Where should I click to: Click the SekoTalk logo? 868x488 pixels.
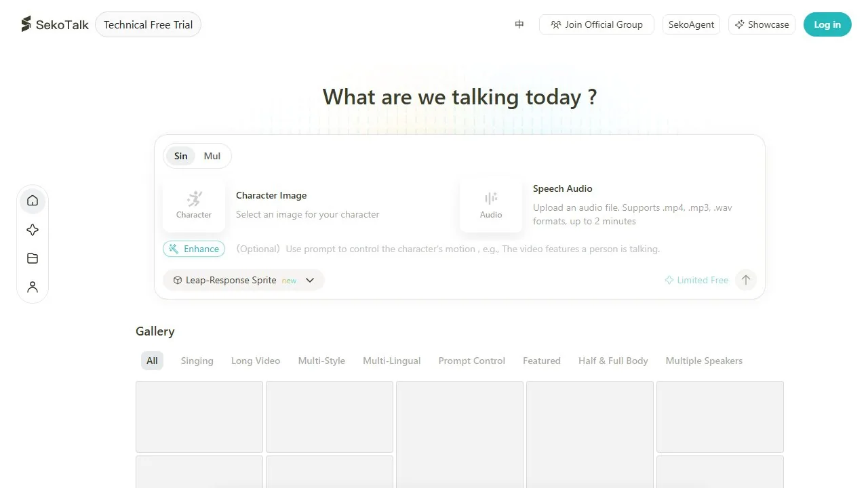pyautogui.click(x=55, y=24)
